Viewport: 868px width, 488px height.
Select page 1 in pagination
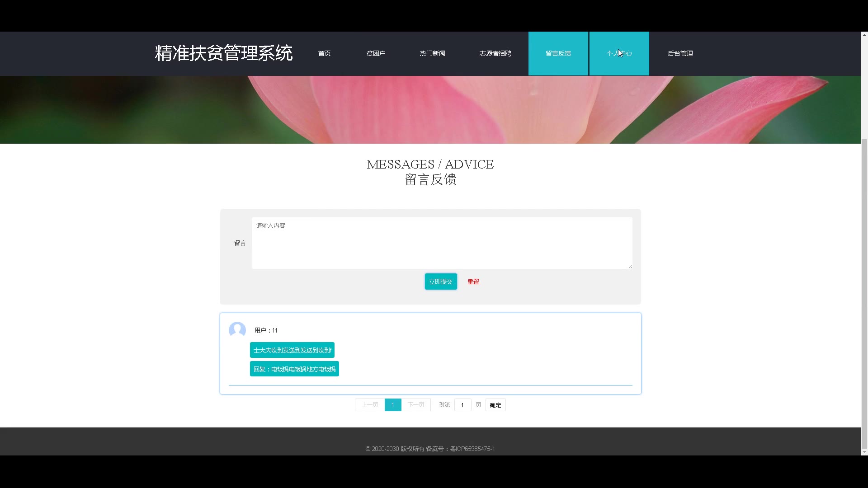[393, 405]
